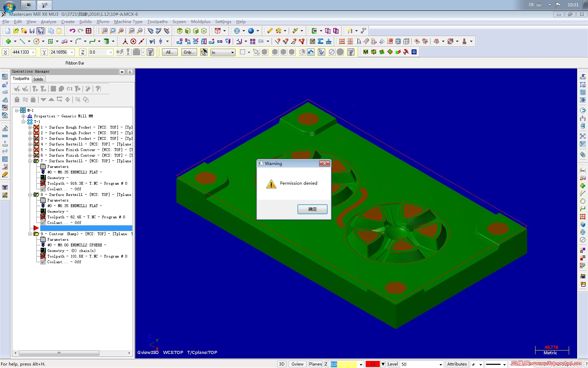Click the FastPoint Y button

point(44,52)
